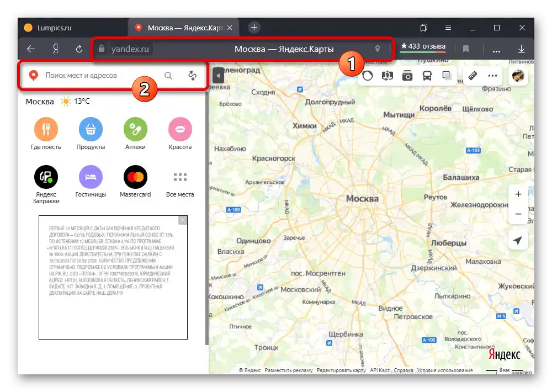Screen dimensions: 552x392
Task: Open the route builder icon
Action: click(192, 76)
